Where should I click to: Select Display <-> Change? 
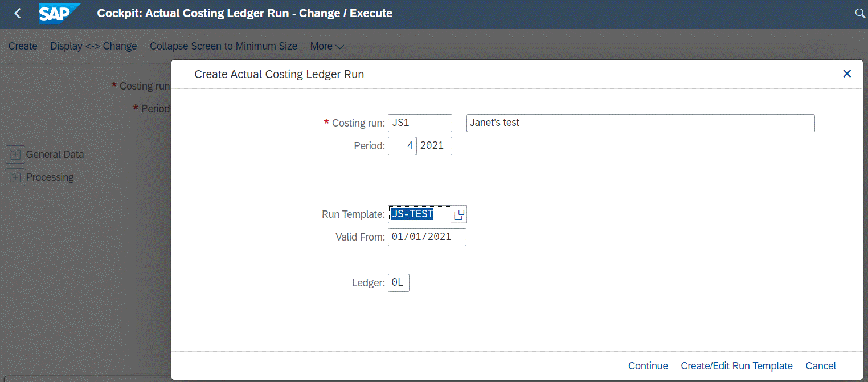click(x=93, y=46)
